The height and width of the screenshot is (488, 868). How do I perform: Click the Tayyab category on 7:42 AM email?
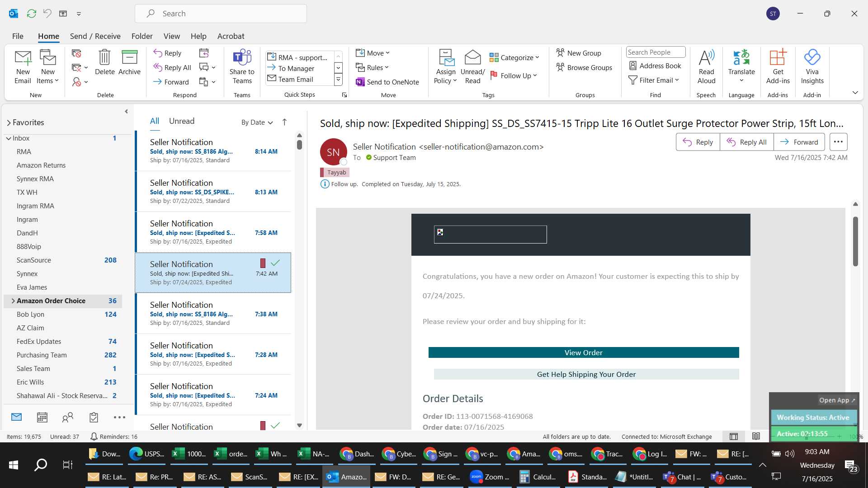(x=263, y=263)
